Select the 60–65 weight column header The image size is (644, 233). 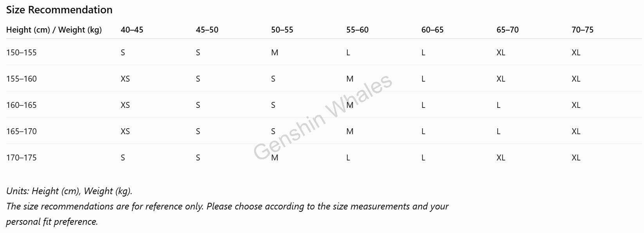(433, 30)
